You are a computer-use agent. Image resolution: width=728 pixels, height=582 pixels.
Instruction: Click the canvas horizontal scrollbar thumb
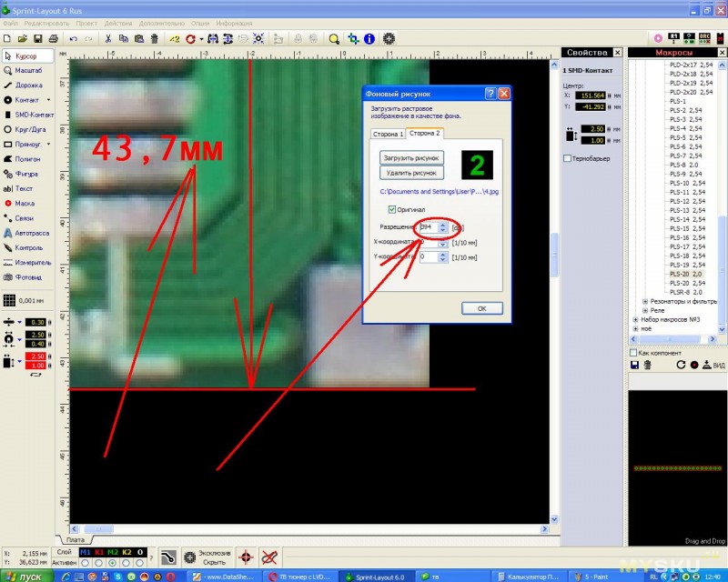98,528
